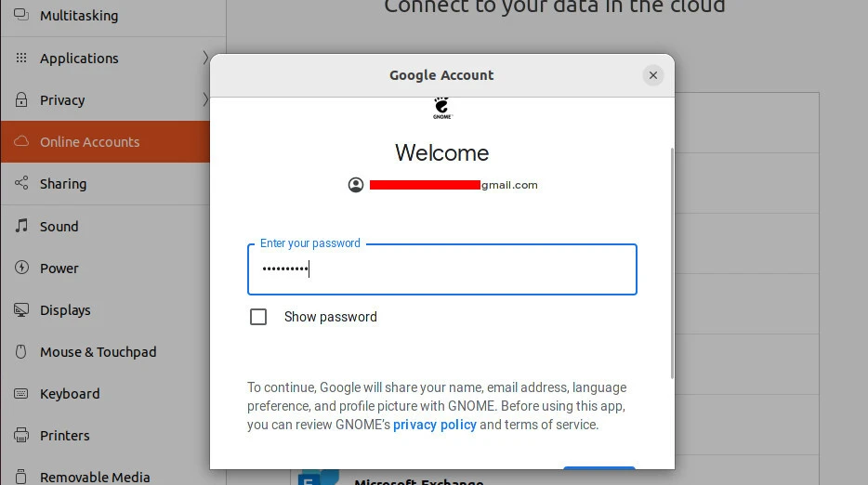Click the dialog's vertical scrollbar

(672, 262)
